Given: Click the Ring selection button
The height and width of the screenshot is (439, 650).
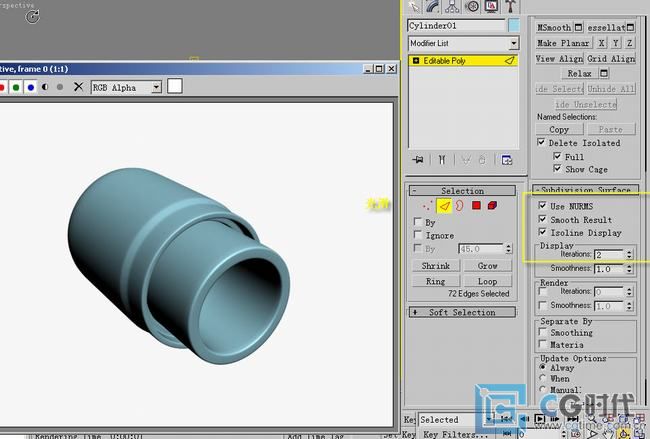Looking at the screenshot, I should 436,281.
